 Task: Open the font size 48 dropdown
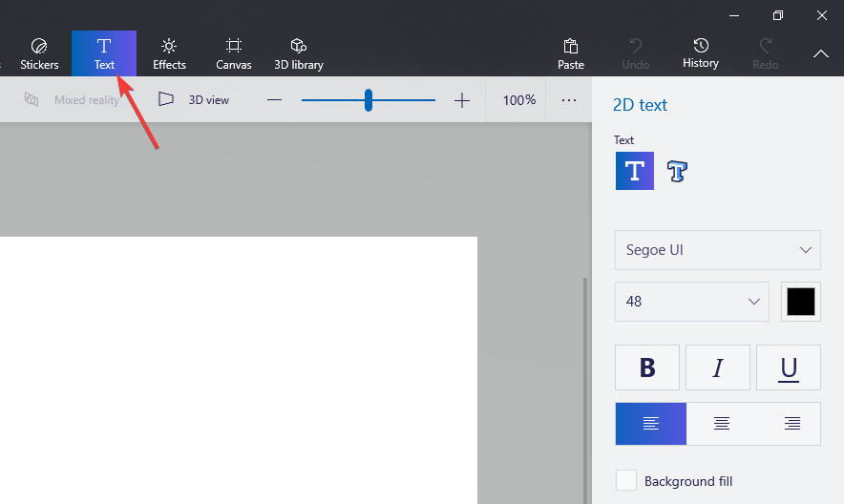[x=691, y=302]
